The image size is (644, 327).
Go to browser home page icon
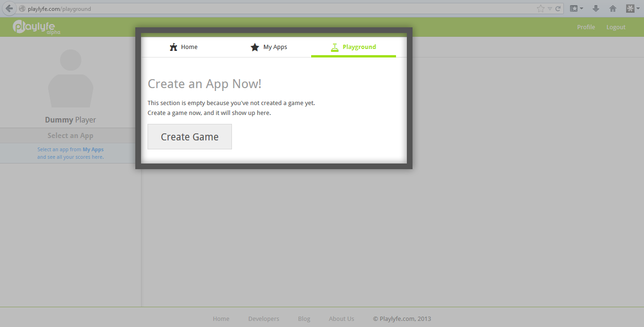pyautogui.click(x=613, y=8)
